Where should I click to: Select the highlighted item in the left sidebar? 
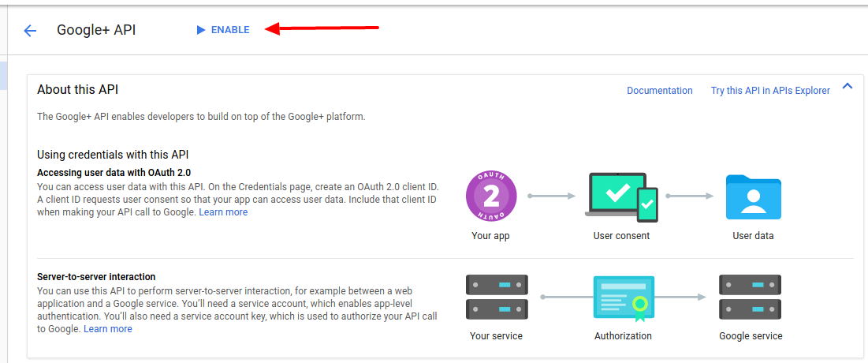coord(3,76)
